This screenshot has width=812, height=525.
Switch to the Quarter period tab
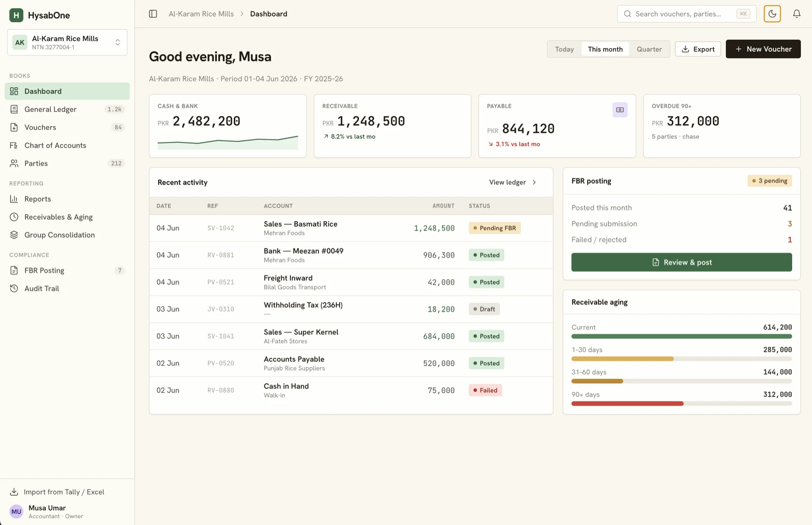pyautogui.click(x=649, y=49)
